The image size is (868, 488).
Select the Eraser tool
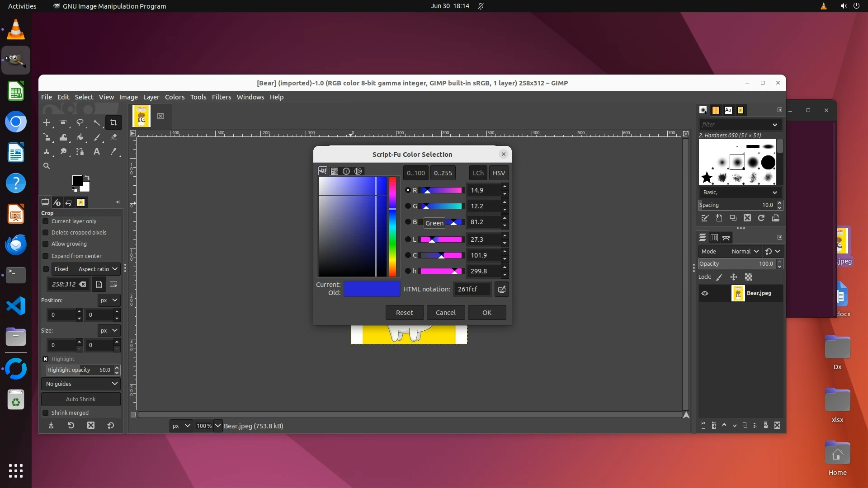pos(113,137)
